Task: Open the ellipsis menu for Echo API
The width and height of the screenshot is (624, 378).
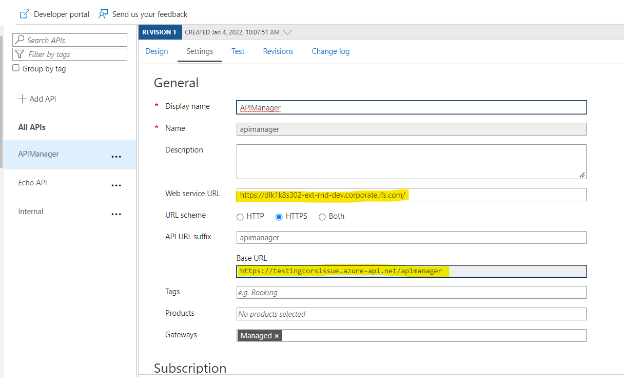Action: 116,185
